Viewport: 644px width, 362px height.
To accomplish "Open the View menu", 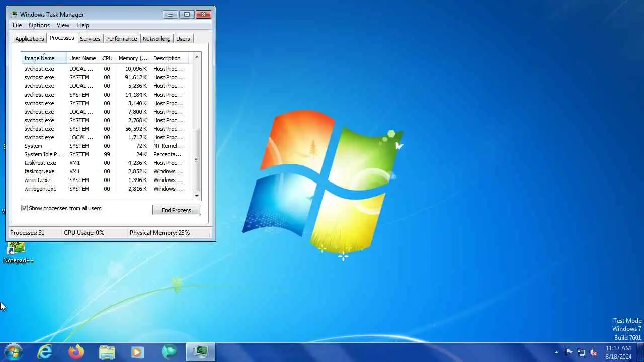I will (x=63, y=25).
